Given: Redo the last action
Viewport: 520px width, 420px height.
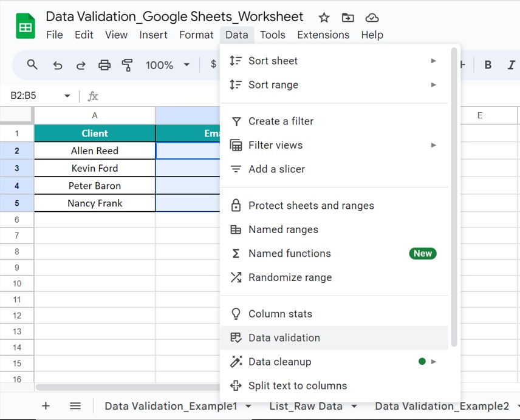Looking at the screenshot, I should coord(81,65).
